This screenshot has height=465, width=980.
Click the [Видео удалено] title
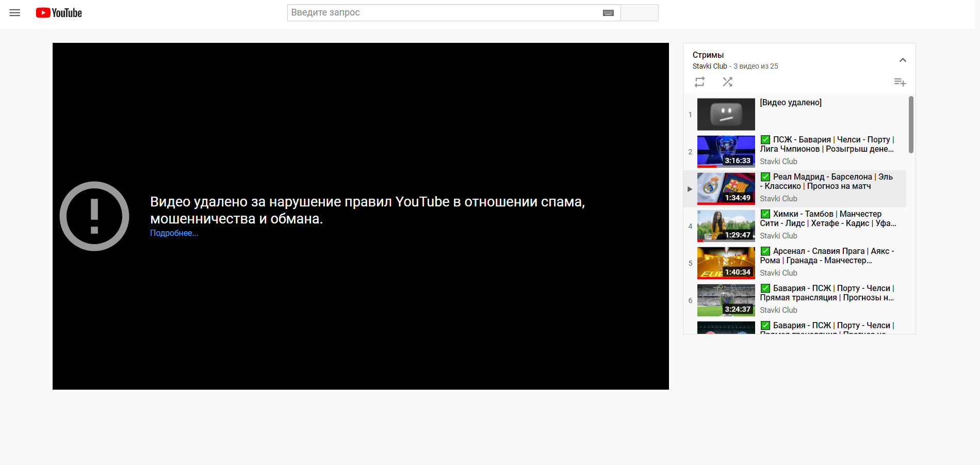pyautogui.click(x=791, y=103)
